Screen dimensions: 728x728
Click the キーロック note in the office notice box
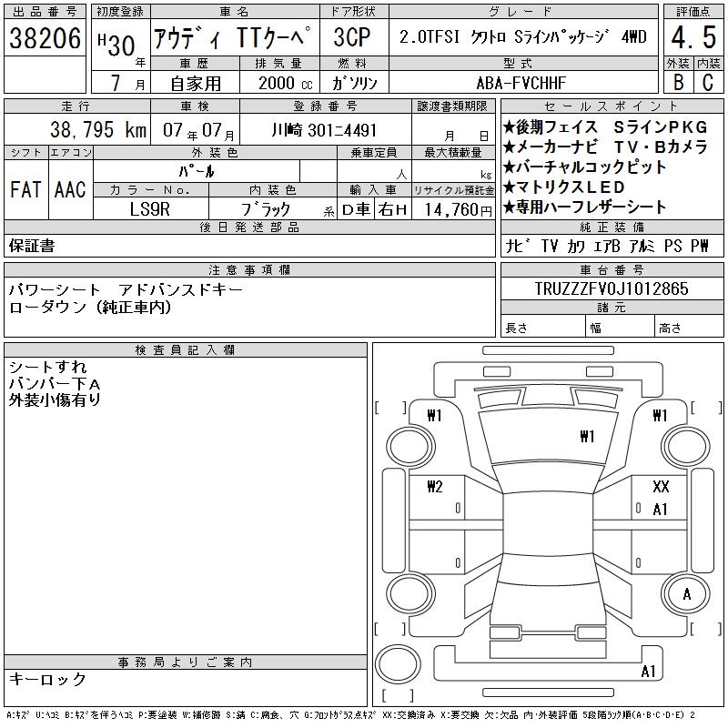[x=48, y=679]
